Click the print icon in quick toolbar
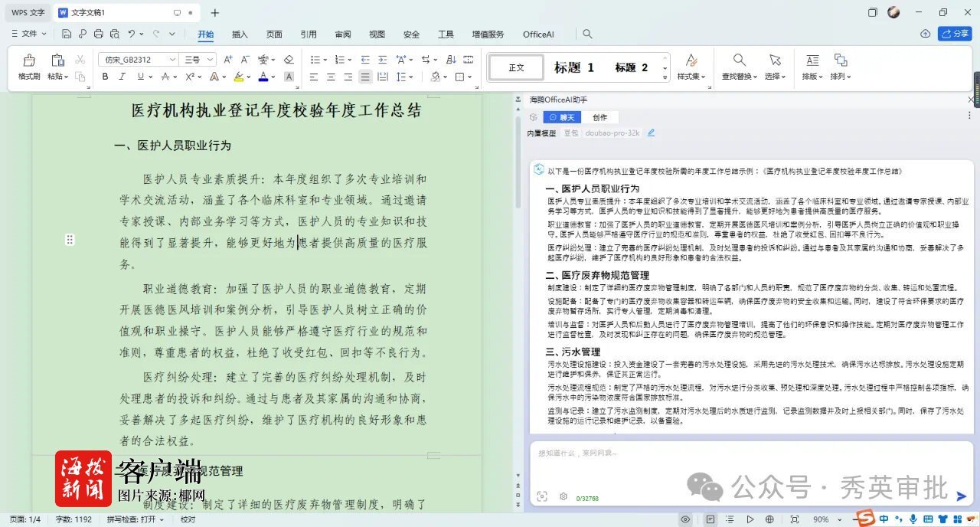The image size is (980, 527). [x=98, y=34]
